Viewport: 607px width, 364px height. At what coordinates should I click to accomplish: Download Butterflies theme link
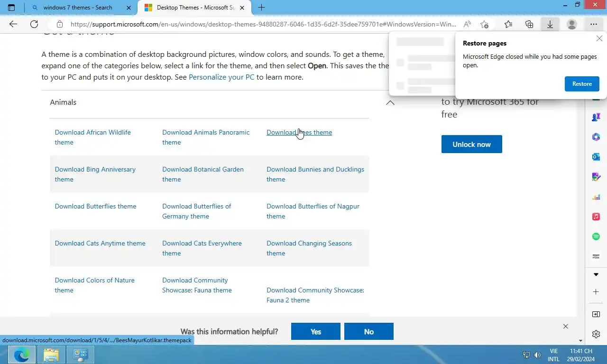(95, 206)
